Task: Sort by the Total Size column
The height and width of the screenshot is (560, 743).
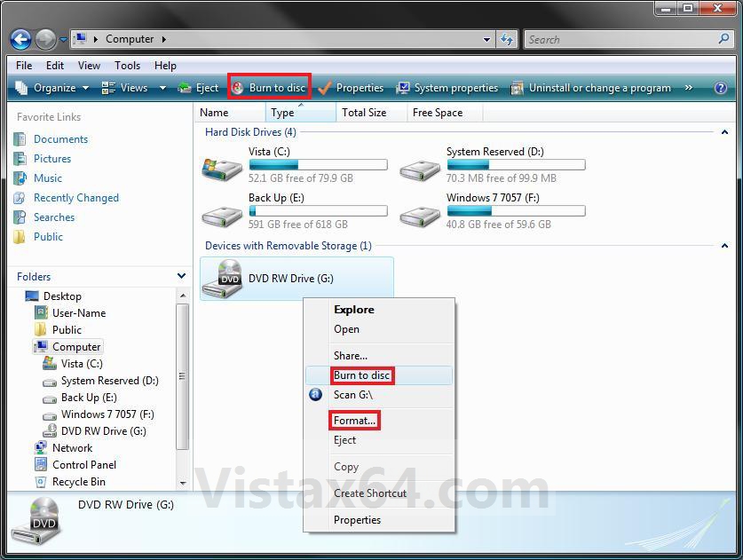Action: coord(371,113)
